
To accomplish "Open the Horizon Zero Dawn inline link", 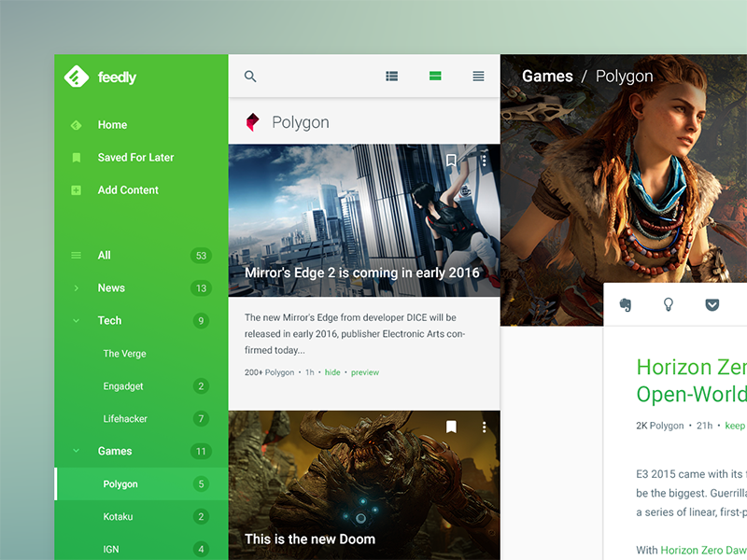I will point(703,550).
